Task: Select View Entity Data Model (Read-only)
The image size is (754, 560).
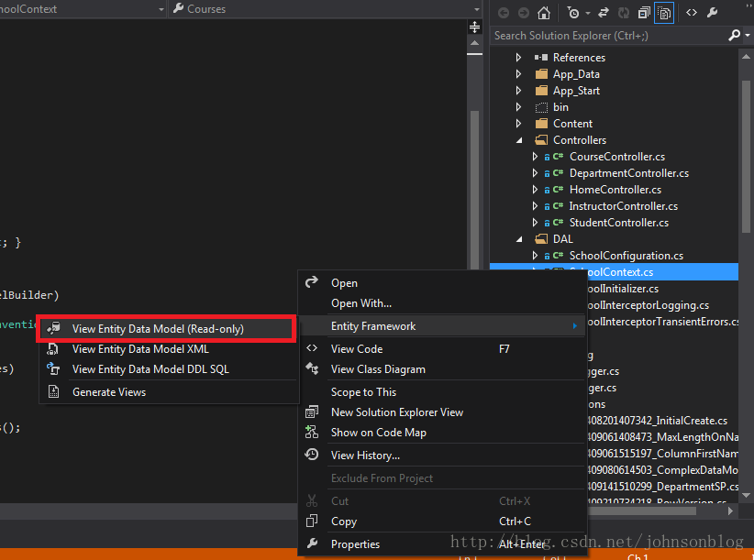Action: 158,328
